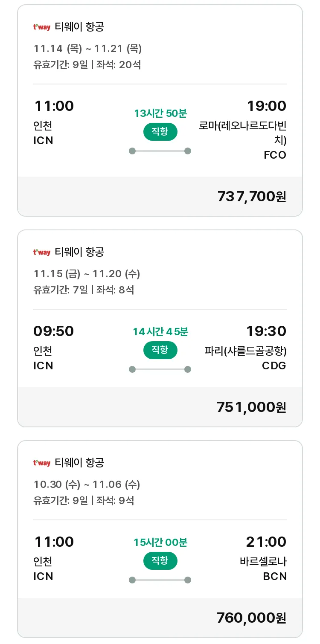Click the 10.30 (수) ~ 11.06 (수) date range
This screenshot has height=644, width=320.
[x=87, y=484]
